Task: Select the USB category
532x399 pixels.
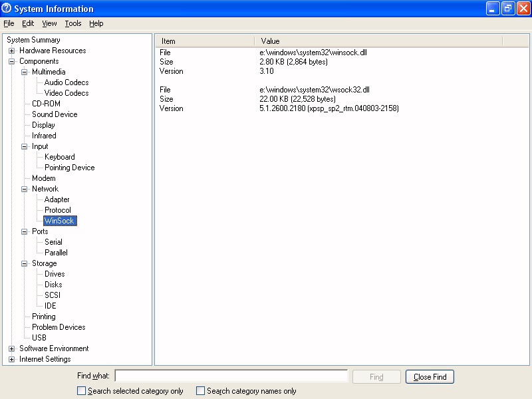Action: click(39, 338)
